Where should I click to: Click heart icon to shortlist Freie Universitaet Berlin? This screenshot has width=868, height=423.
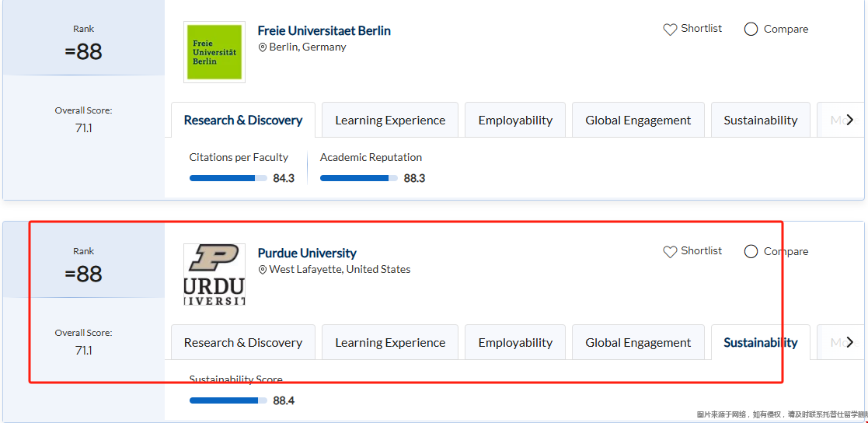(670, 30)
